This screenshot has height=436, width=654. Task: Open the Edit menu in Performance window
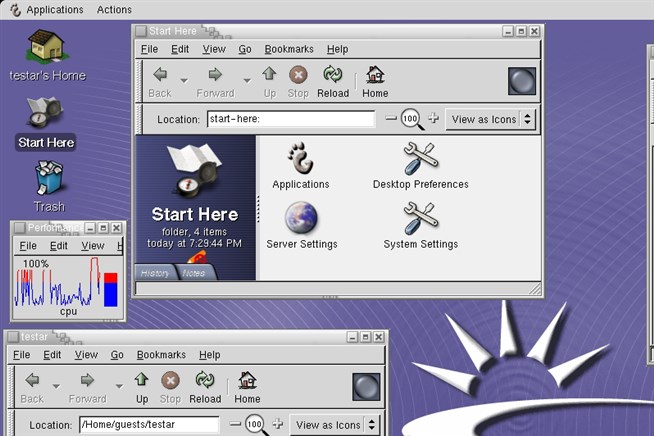pyautogui.click(x=59, y=246)
